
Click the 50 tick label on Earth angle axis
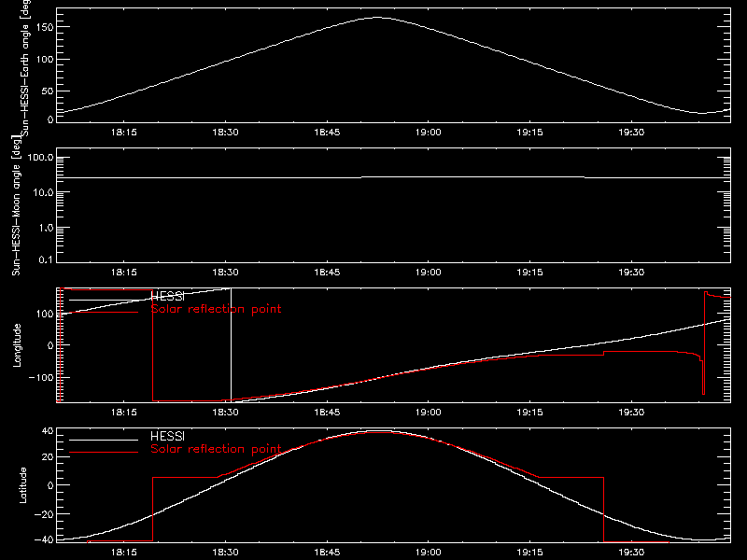[48, 91]
